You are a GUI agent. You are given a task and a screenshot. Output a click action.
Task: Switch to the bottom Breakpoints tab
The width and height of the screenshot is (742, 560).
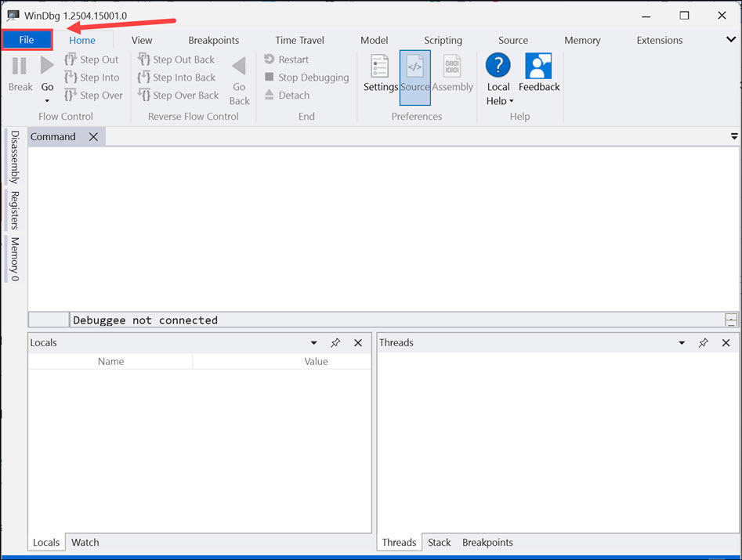[x=488, y=543]
